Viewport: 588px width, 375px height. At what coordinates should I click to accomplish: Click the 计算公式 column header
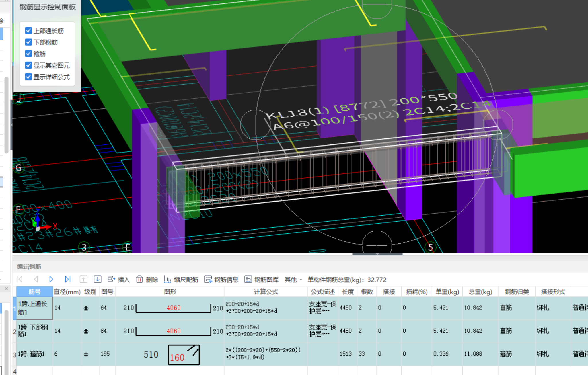click(x=266, y=292)
